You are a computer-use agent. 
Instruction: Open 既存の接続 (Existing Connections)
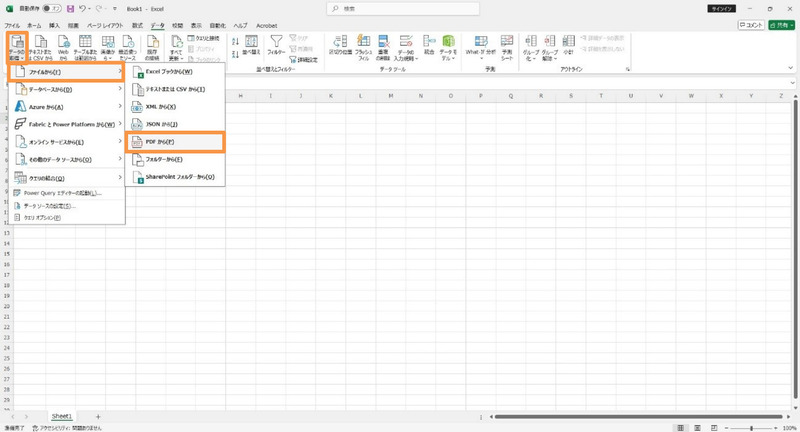coord(152,48)
